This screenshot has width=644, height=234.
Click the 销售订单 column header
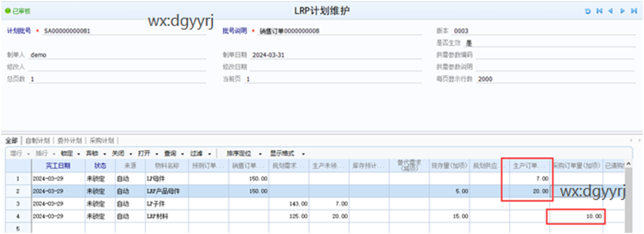(x=249, y=166)
